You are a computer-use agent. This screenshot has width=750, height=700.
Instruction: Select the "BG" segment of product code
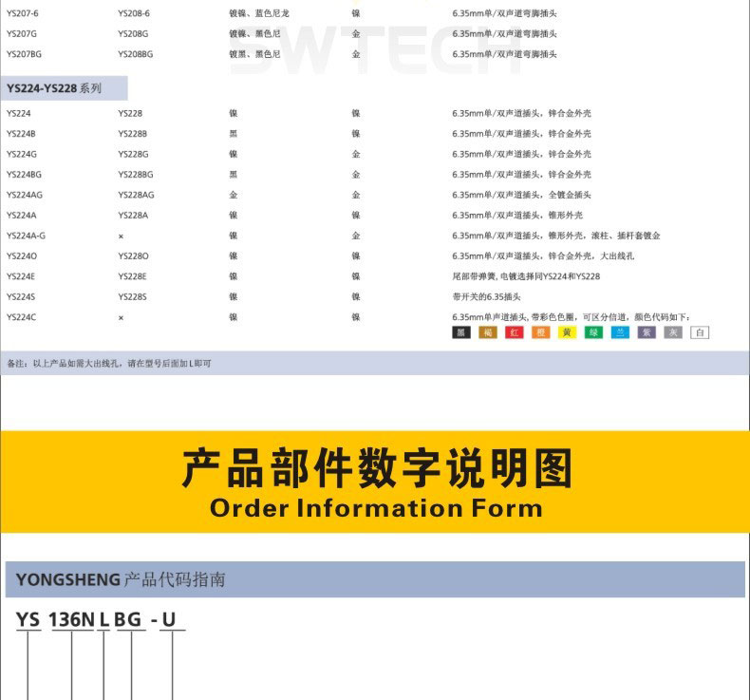[x=128, y=620]
